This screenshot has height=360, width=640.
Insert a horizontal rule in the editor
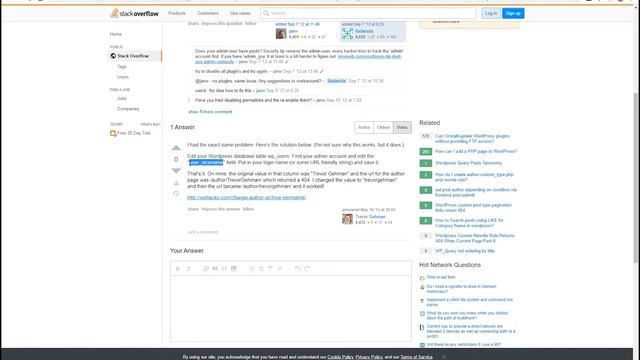point(280,269)
